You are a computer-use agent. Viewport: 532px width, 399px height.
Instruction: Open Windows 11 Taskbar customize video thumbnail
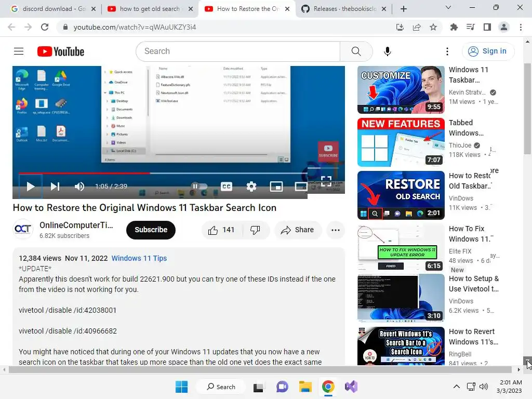pyautogui.click(x=401, y=89)
